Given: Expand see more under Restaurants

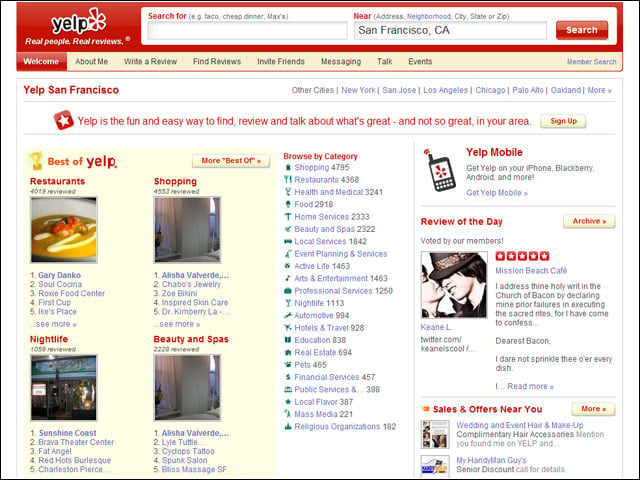Looking at the screenshot, I should (53, 324).
